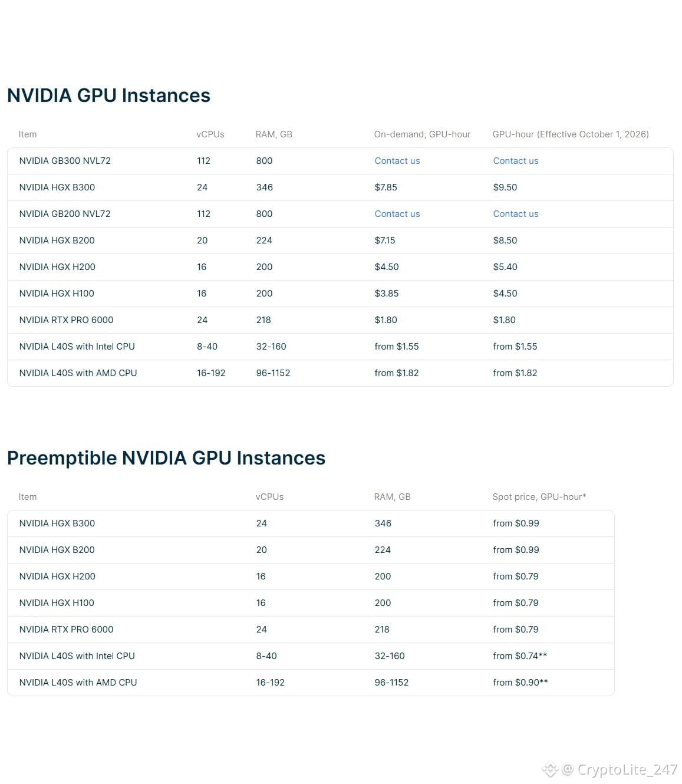The image size is (682, 784).
Task: Click the On-demand, GPU-hour column header
Action: [x=422, y=134]
